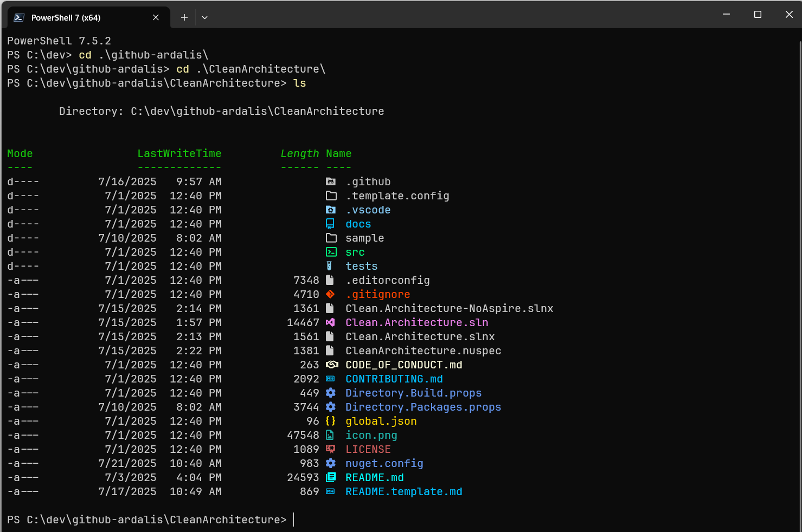This screenshot has height=532, width=802.
Task: Click the green terminal icon beside src
Action: (331, 252)
